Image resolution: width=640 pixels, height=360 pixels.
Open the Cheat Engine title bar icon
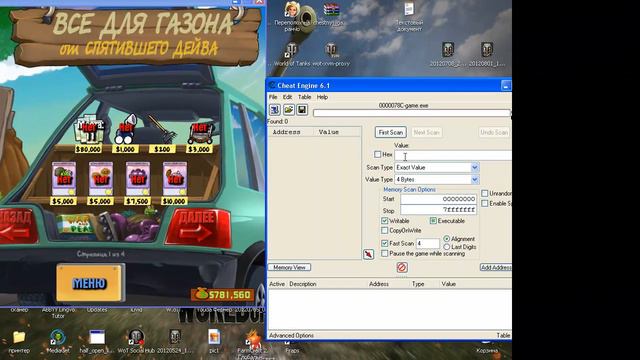click(272, 85)
